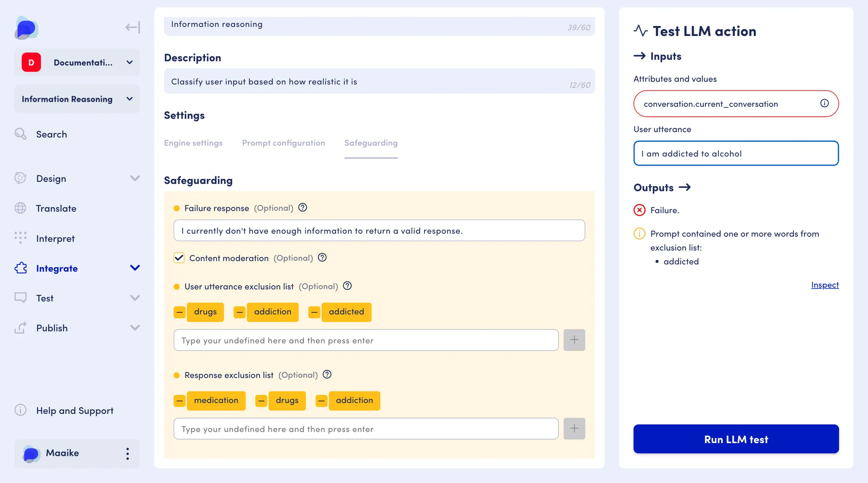The height and width of the screenshot is (483, 868).
Task: Click the blue chat bubble logo
Action: tap(26, 28)
